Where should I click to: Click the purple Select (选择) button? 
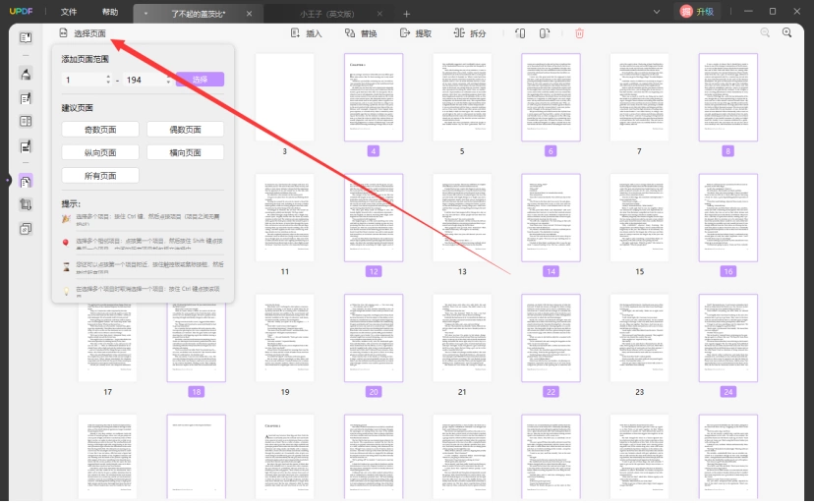point(200,80)
